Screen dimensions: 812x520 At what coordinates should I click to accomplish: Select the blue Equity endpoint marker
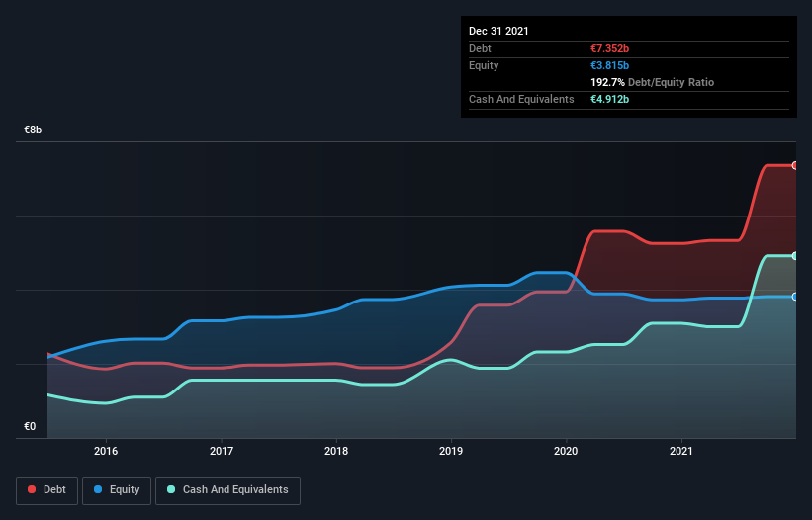(x=795, y=297)
